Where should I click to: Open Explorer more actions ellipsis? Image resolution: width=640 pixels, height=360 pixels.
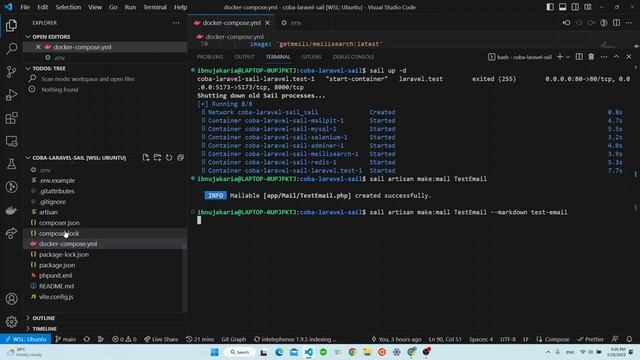[176, 23]
